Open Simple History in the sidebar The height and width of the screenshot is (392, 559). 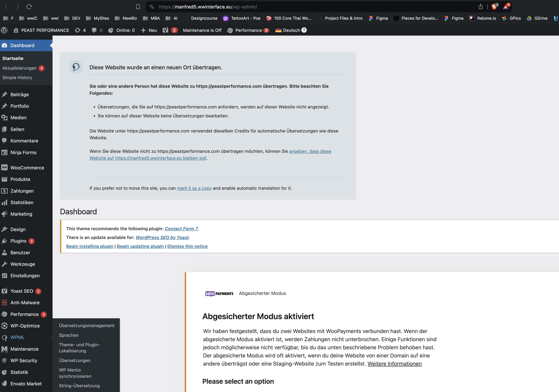[x=17, y=78]
